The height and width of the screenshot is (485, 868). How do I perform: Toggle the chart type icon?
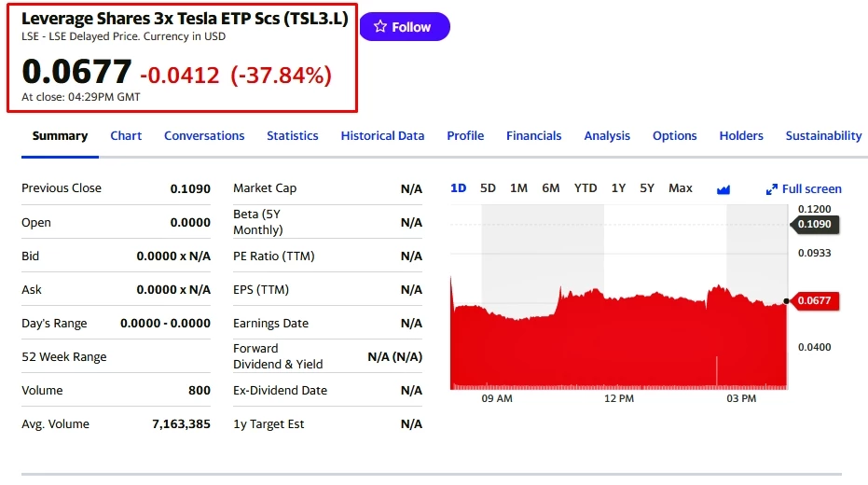[x=723, y=189]
